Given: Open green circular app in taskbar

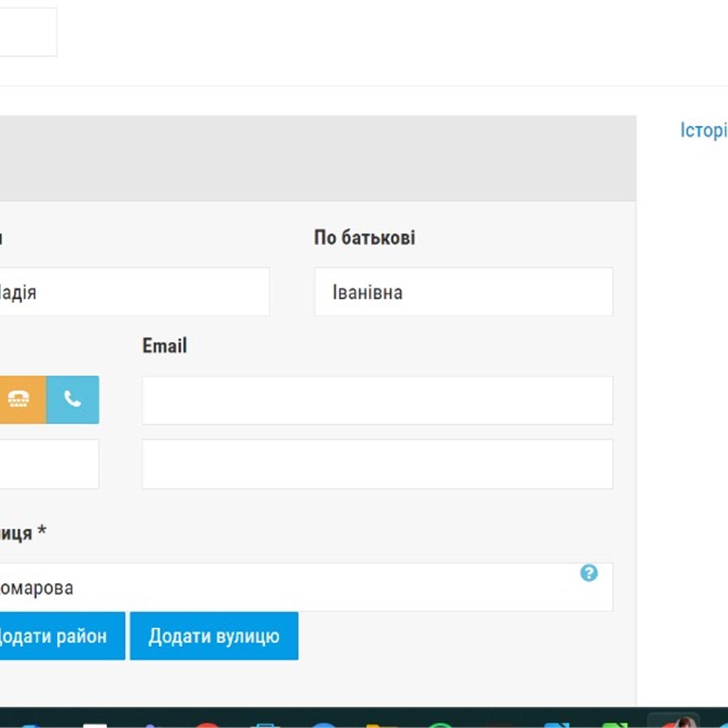Looking at the screenshot, I should 439,725.
